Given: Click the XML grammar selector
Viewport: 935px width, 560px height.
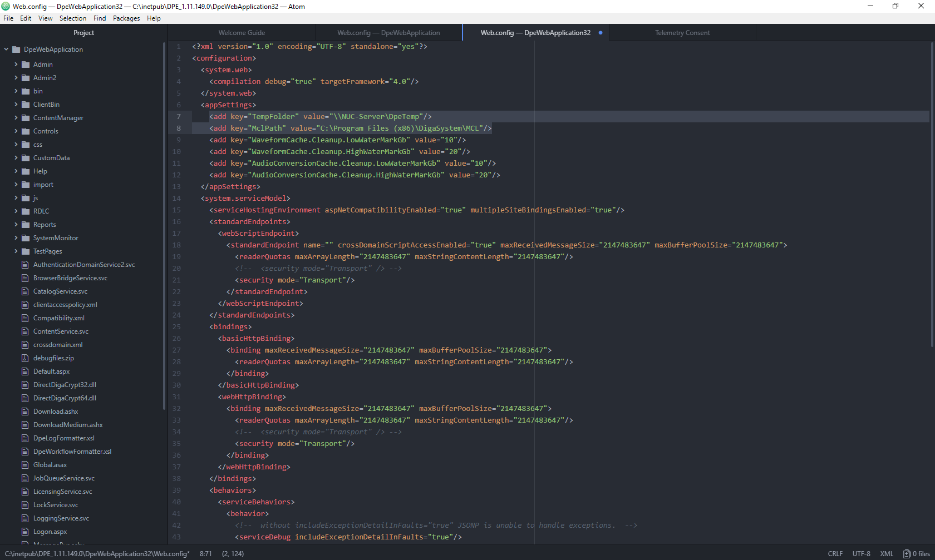Looking at the screenshot, I should click(887, 554).
